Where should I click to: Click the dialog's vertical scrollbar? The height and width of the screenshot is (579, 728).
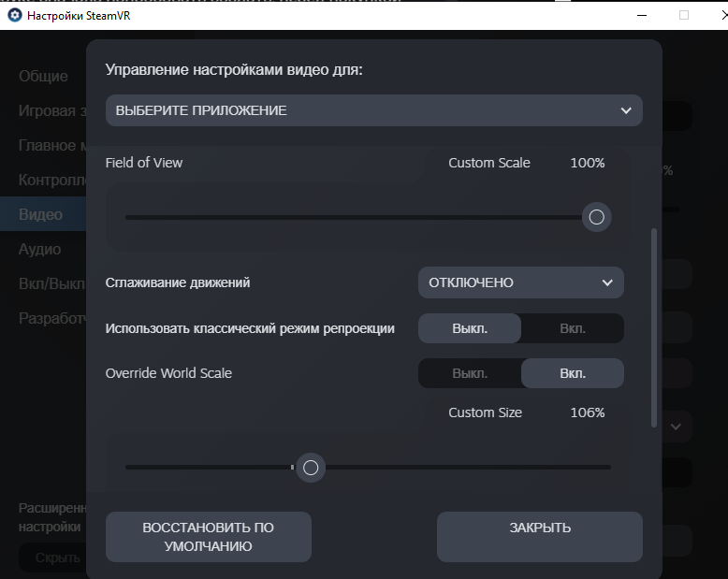coord(654,327)
